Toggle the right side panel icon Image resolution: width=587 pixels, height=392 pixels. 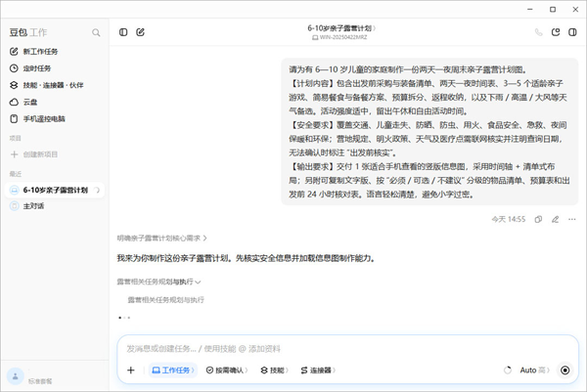(x=572, y=32)
